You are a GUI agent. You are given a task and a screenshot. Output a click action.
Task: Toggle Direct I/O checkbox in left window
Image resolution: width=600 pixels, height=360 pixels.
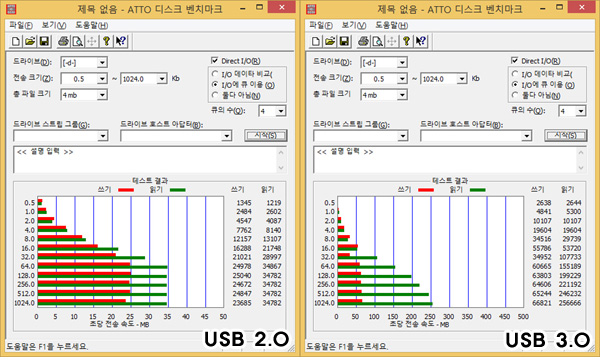215,60
